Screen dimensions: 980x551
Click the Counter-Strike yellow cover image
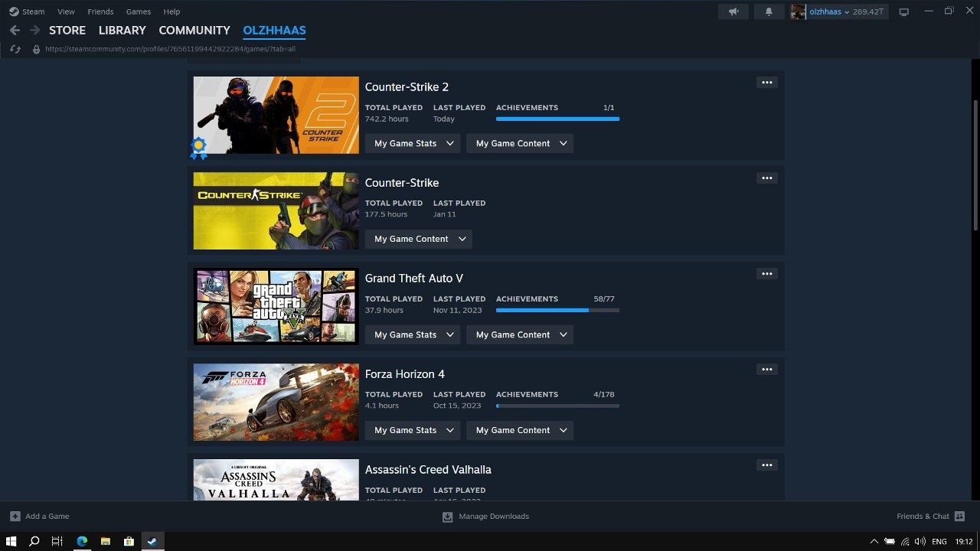click(x=276, y=210)
